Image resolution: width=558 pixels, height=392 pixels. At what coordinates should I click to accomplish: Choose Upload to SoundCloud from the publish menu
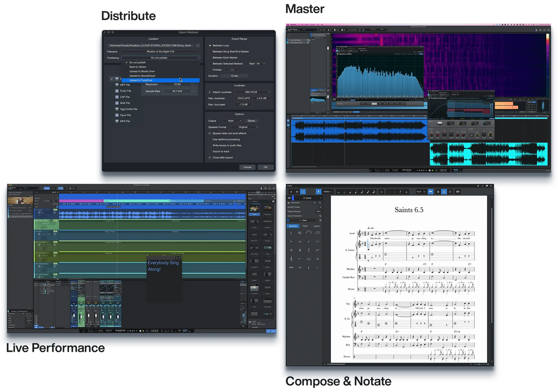click(x=161, y=76)
